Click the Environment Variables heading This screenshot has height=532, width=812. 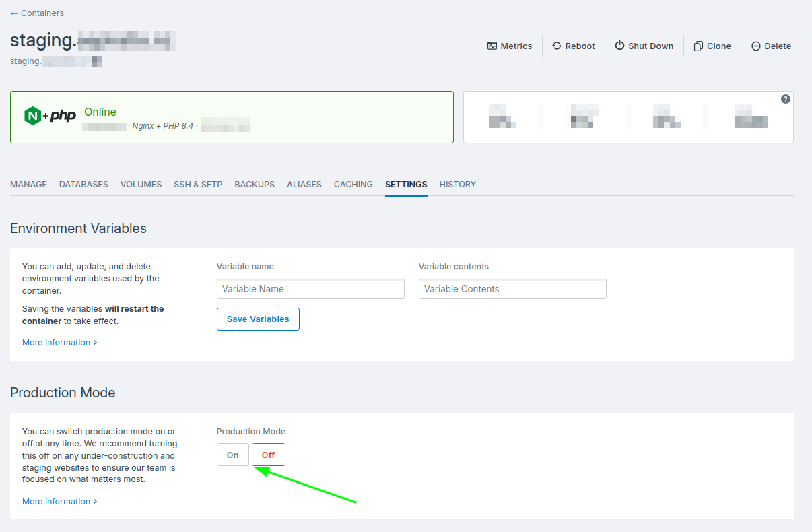click(78, 228)
